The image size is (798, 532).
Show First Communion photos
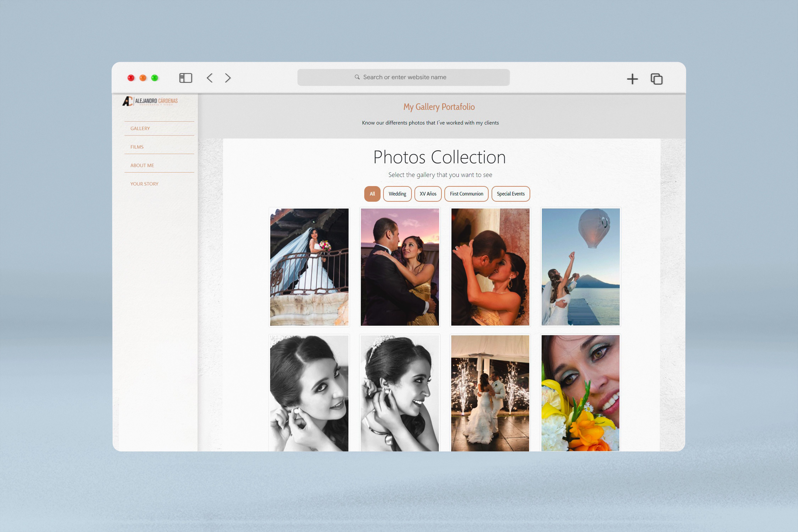point(466,194)
